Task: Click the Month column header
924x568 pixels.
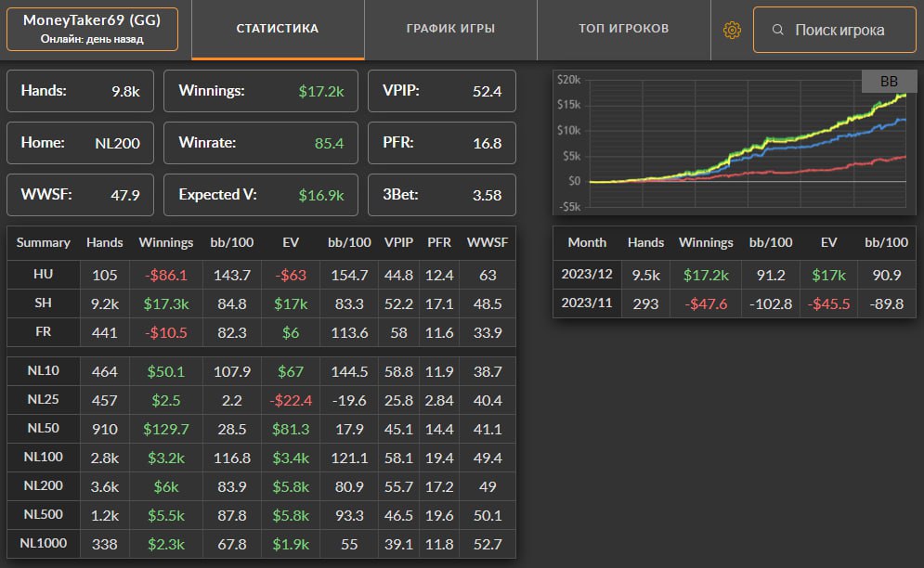Action: point(587,243)
